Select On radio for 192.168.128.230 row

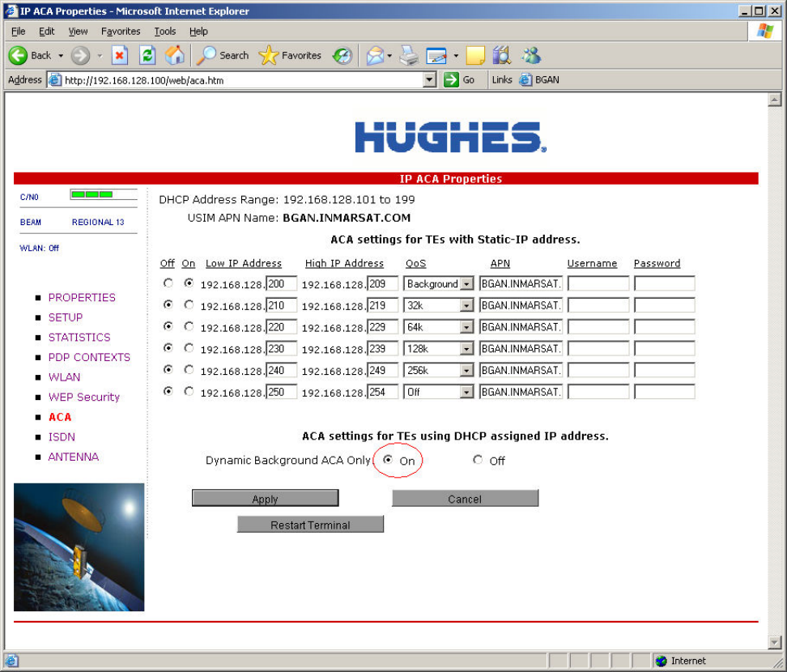[189, 347]
